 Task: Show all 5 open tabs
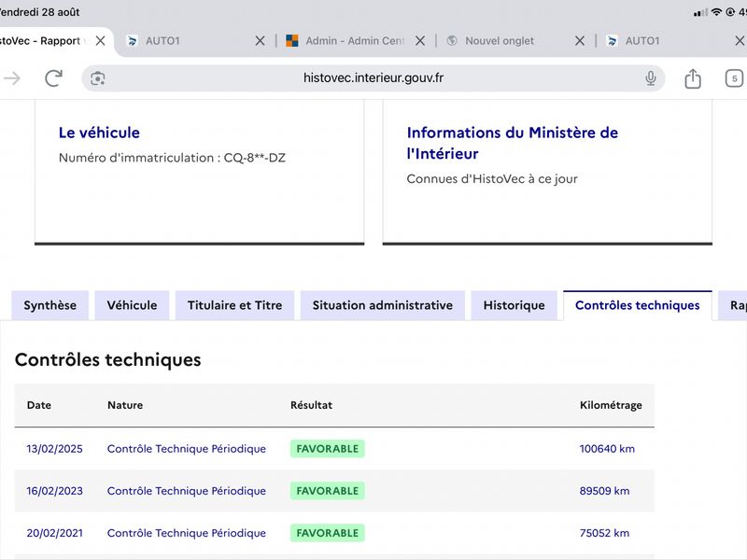(734, 78)
